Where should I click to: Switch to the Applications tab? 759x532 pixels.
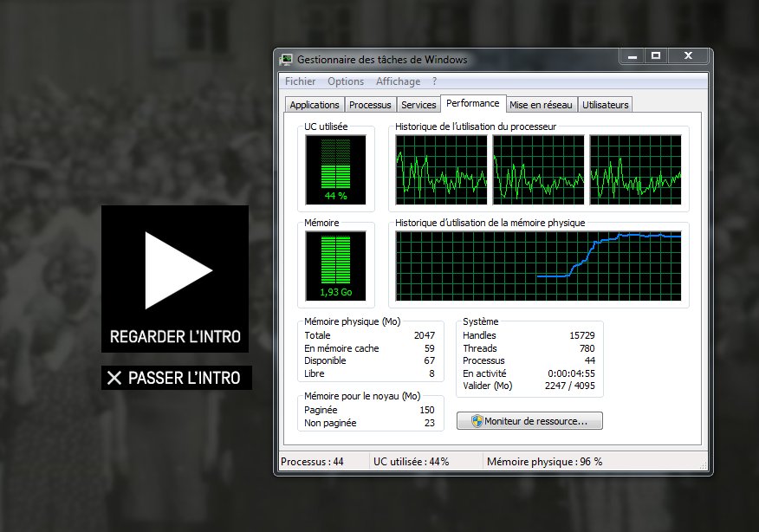(315, 105)
